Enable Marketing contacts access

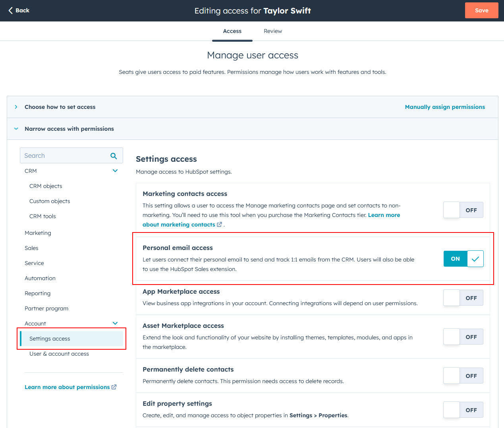click(x=463, y=210)
